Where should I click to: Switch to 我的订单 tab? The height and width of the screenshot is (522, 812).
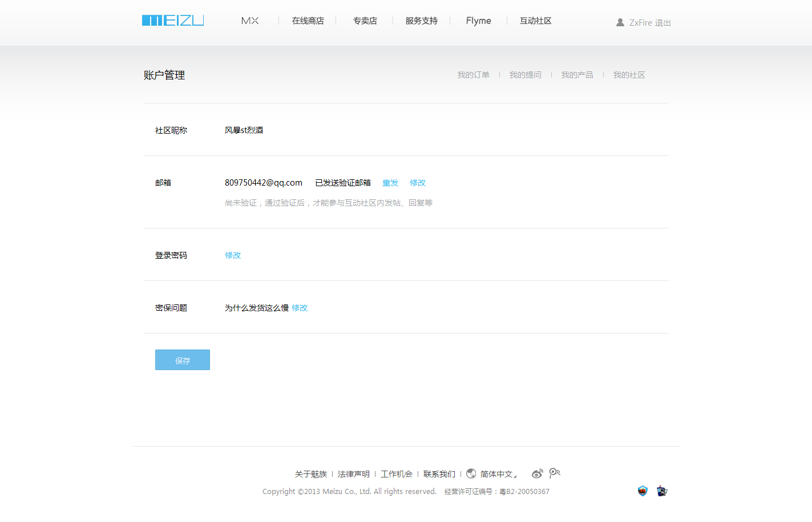pos(474,74)
